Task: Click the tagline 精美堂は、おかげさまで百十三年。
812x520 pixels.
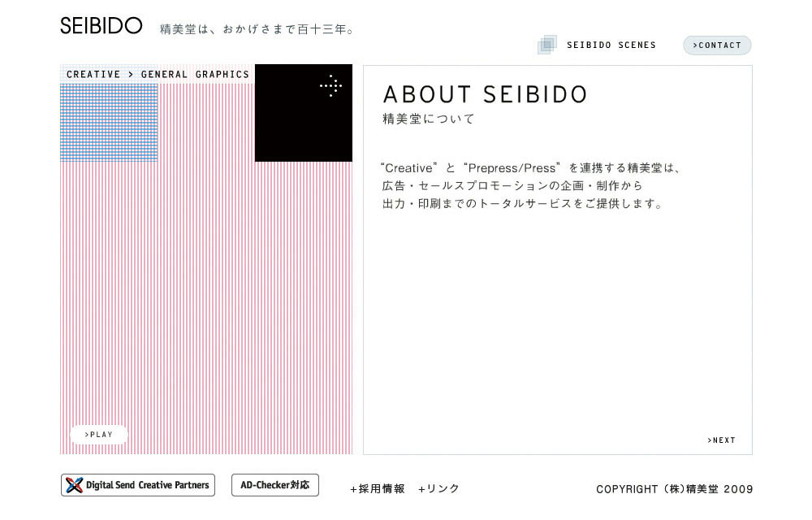Action: tap(257, 29)
